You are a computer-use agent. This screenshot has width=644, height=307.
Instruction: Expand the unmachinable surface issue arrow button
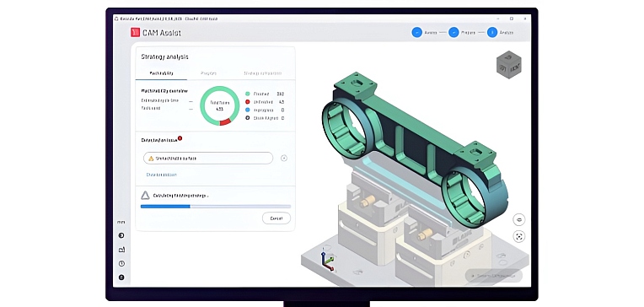284,159
